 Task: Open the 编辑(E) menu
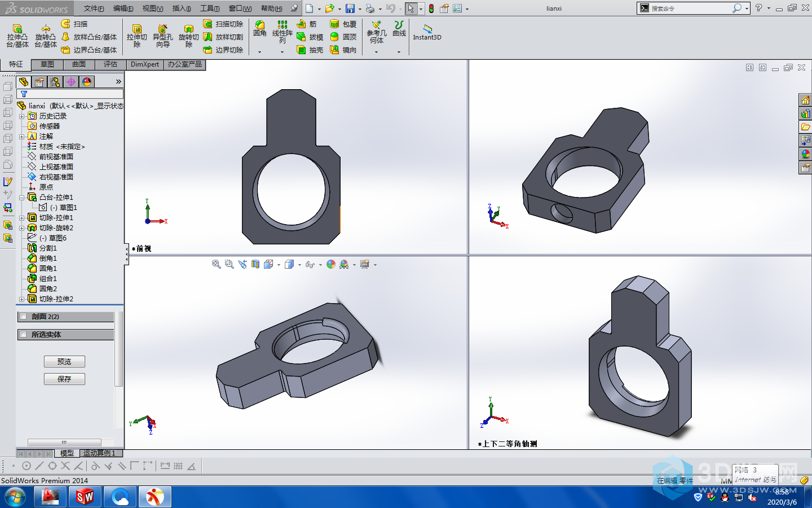123,8
